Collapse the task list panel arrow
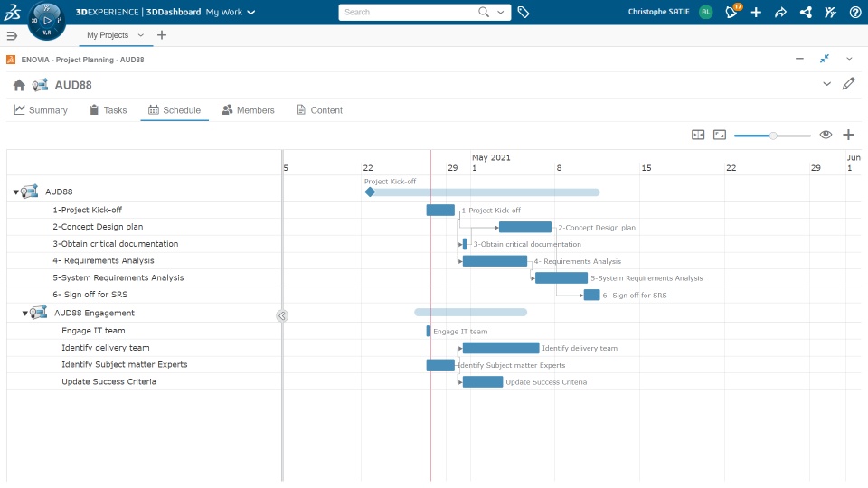This screenshot has height=488, width=868. [x=282, y=316]
